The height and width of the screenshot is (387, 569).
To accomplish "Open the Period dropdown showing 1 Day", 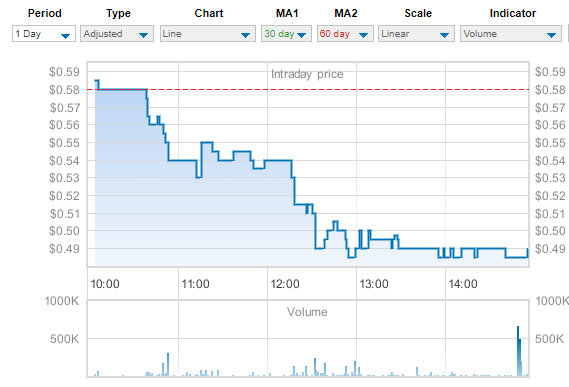I will point(44,34).
